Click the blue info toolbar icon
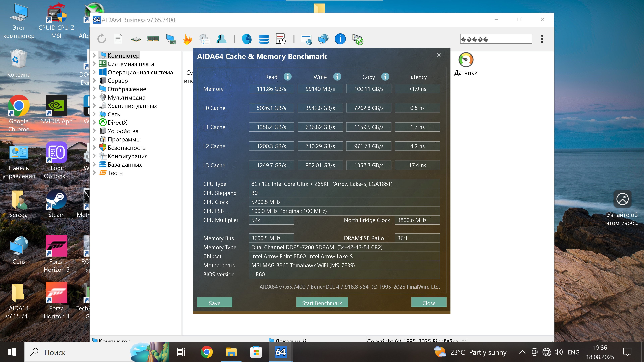This screenshot has width=644, height=362. click(x=340, y=39)
